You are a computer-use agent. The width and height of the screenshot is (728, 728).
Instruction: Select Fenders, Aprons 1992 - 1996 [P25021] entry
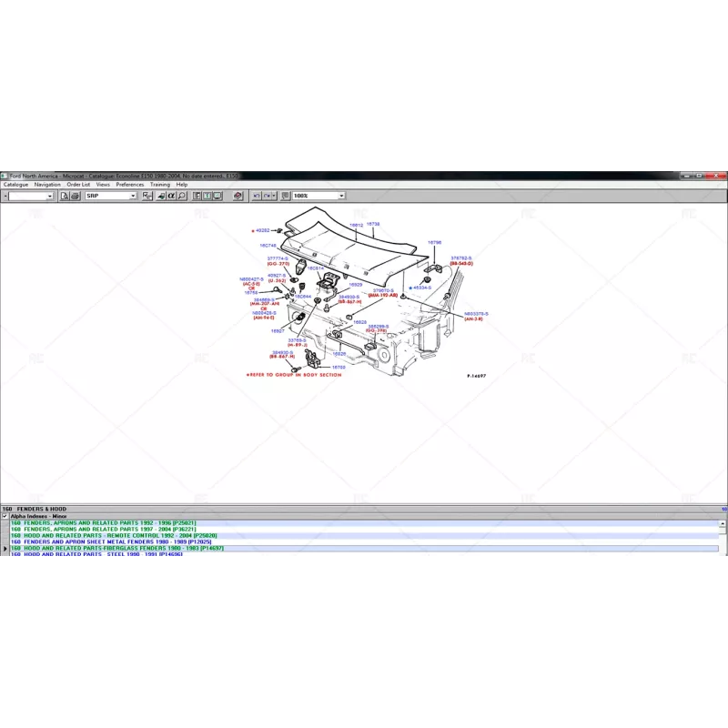102,522
